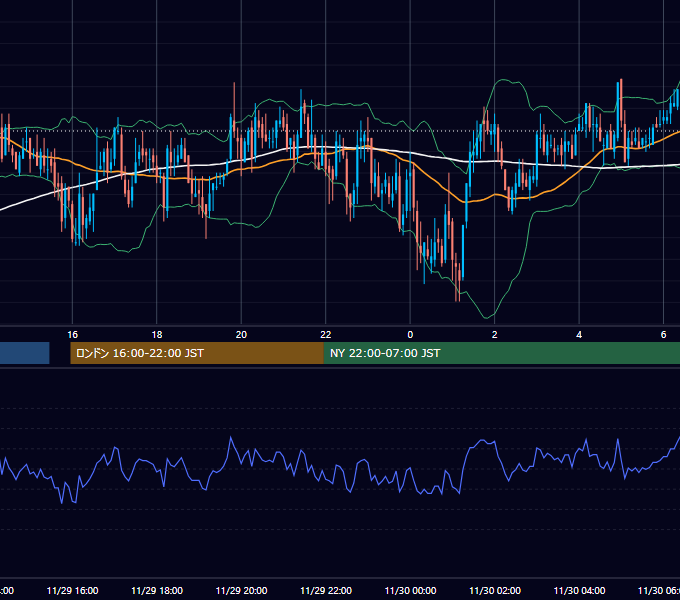Click the 11/30 04:00 date label
680x600 pixels.
click(x=579, y=590)
